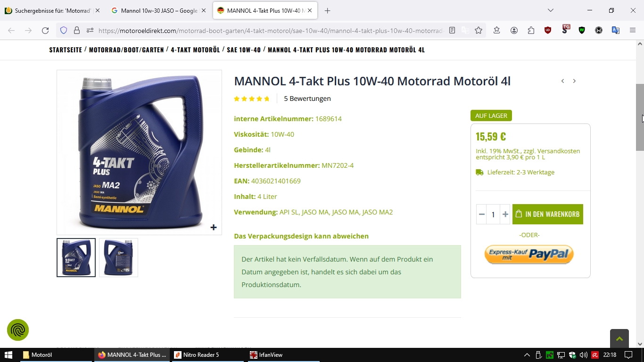
Task: Click the fingerprint privacy badge icon
Action: click(x=18, y=330)
